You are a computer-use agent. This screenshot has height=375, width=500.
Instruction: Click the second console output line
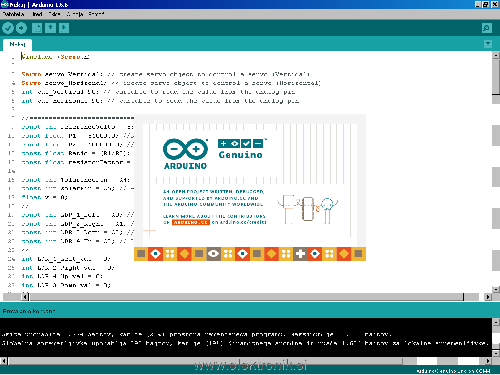pyautogui.click(x=245, y=343)
